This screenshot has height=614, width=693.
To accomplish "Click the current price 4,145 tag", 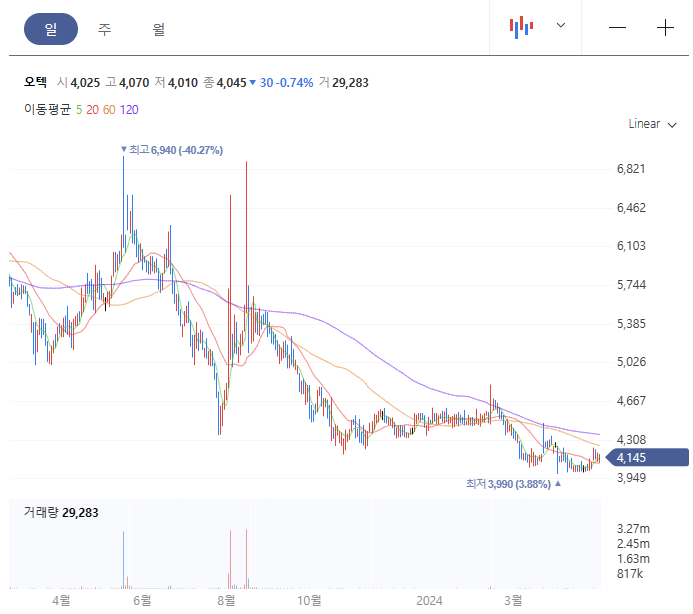I will click(647, 458).
